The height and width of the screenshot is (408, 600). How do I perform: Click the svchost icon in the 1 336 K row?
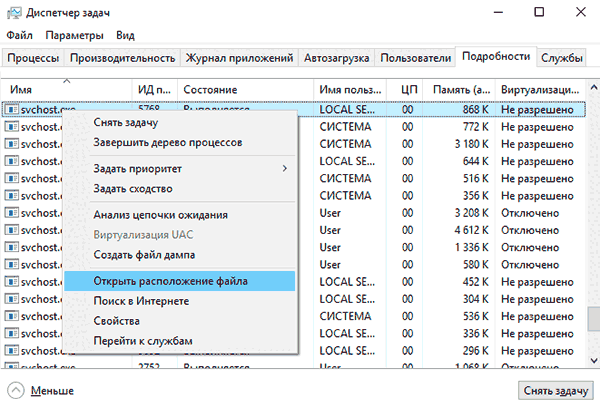pyautogui.click(x=12, y=247)
